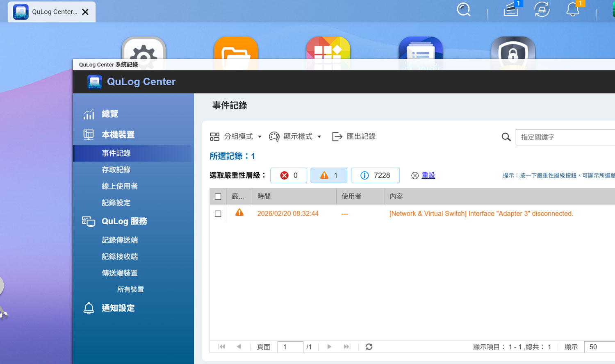This screenshot has height=364, width=615.
Task: Open the 分組模式 dropdown
Action: 236,136
